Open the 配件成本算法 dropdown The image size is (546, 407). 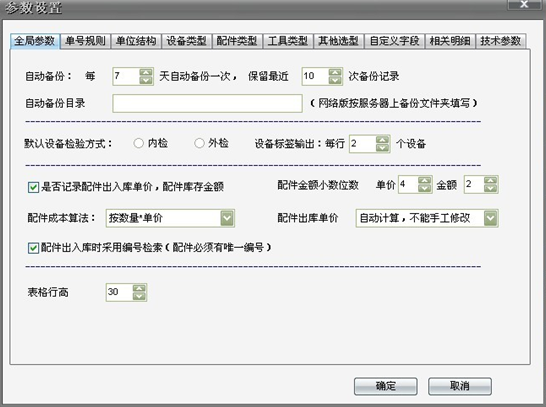click(x=227, y=218)
